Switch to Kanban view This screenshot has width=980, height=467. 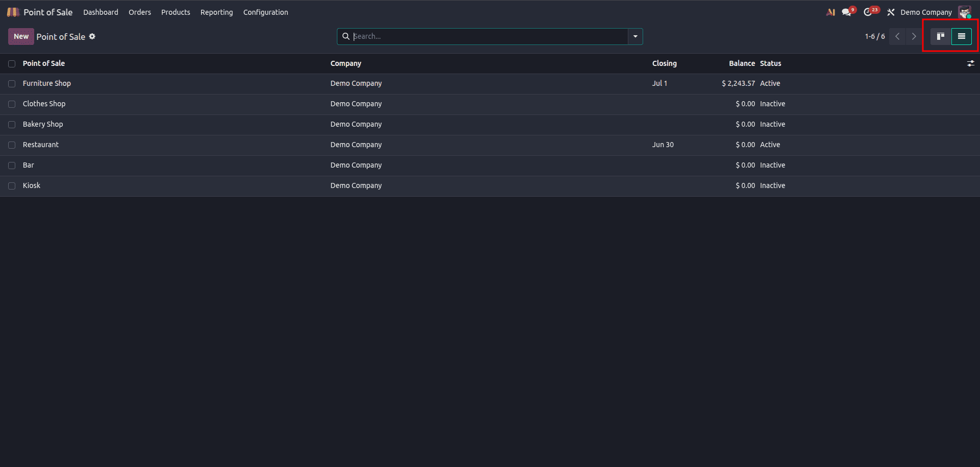click(941, 36)
